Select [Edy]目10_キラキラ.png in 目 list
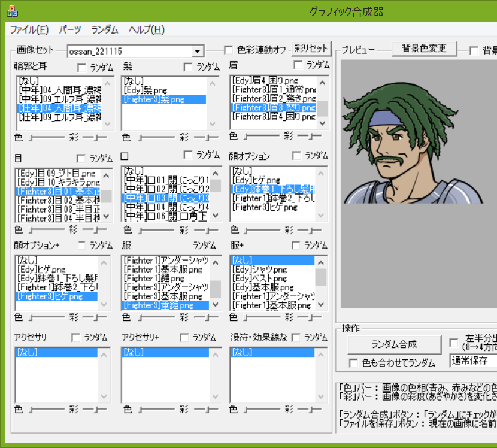 coord(58,183)
